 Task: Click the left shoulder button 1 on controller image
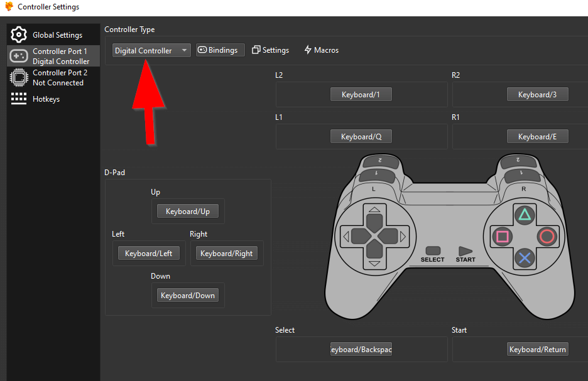pyautogui.click(x=376, y=174)
